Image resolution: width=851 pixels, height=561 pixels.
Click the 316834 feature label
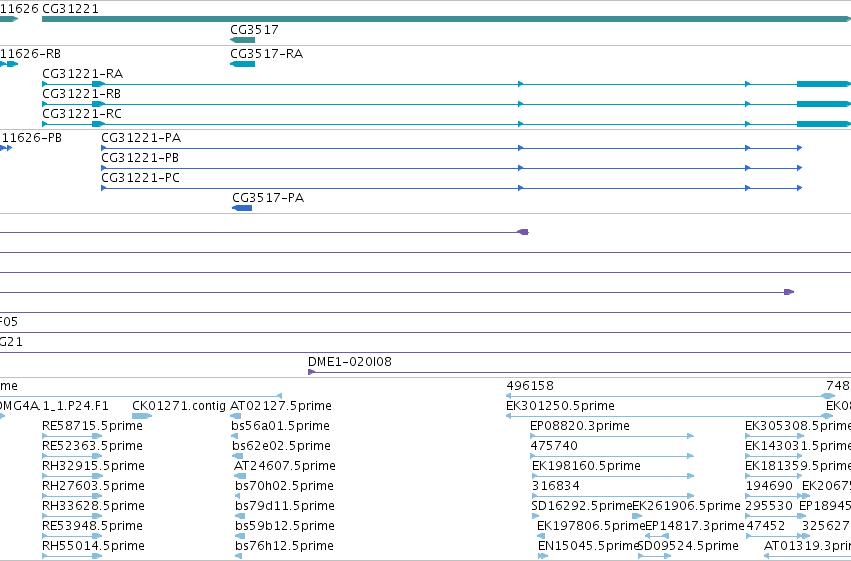[x=555, y=486]
